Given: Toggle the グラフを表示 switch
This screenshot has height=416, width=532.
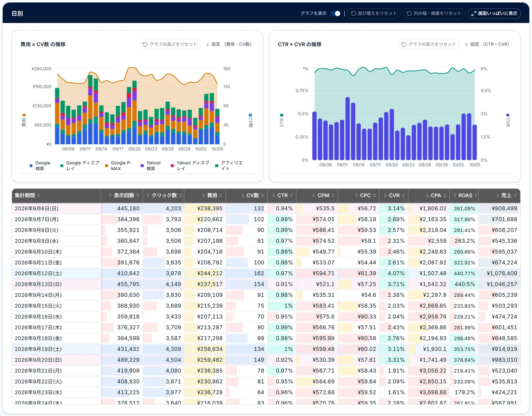Looking at the screenshot, I should [335, 13].
